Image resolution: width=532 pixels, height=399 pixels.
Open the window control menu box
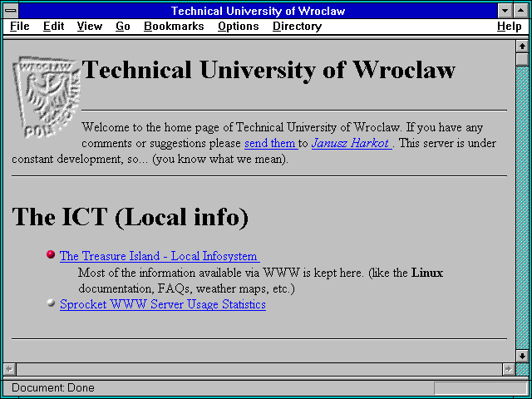tap(11, 11)
